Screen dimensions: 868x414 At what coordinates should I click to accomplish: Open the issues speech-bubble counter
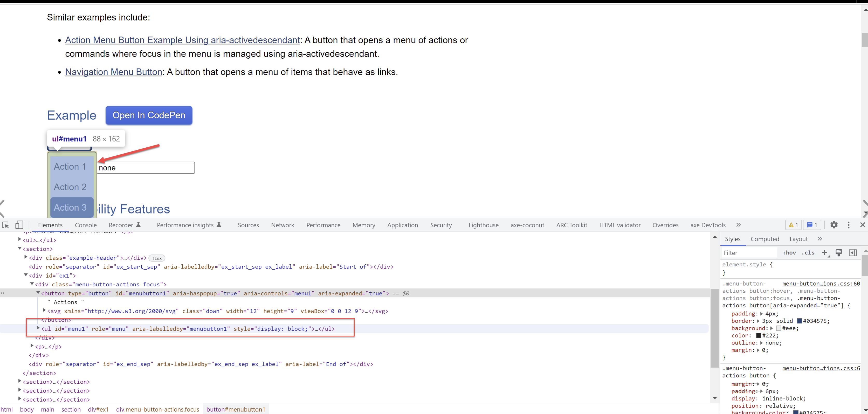812,225
